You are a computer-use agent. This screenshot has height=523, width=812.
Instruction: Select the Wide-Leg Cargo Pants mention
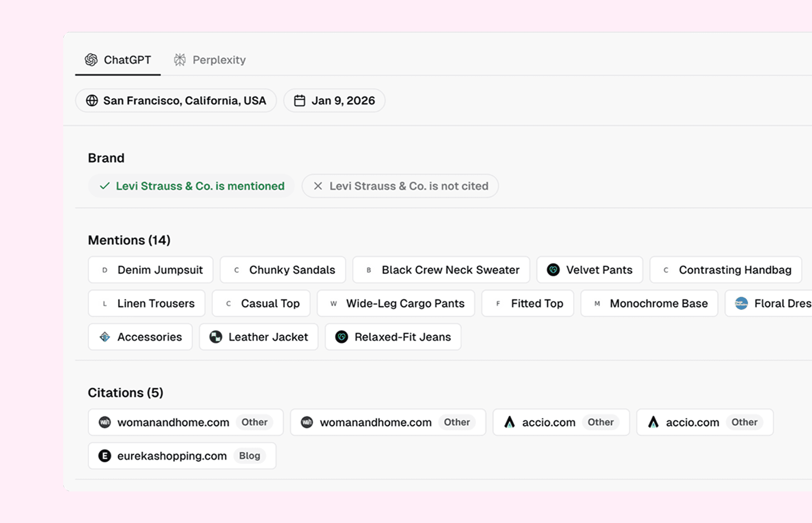click(x=396, y=304)
